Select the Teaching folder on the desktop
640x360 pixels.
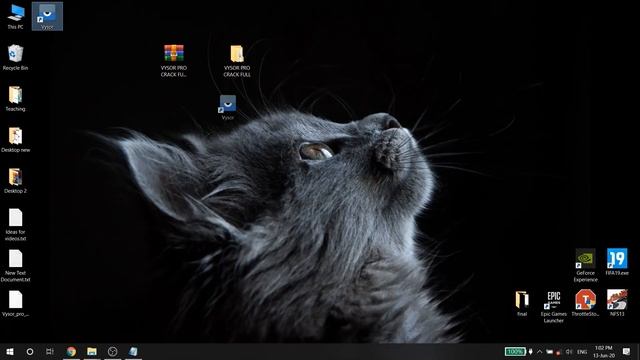point(16,99)
